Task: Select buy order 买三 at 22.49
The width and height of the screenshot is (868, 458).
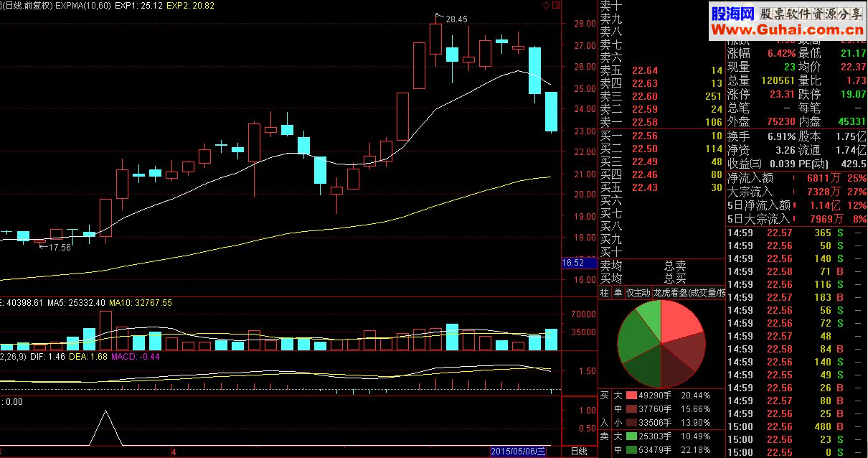Action: (661, 162)
